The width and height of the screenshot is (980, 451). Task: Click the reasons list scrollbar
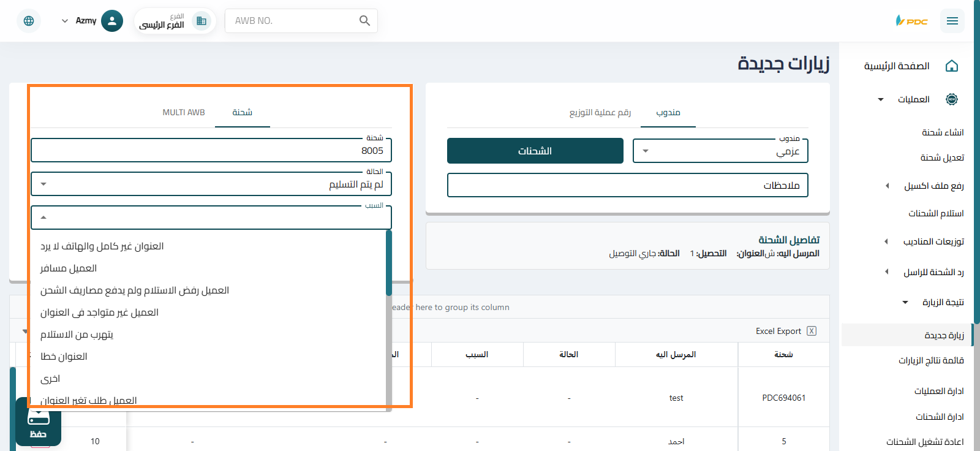click(x=389, y=263)
